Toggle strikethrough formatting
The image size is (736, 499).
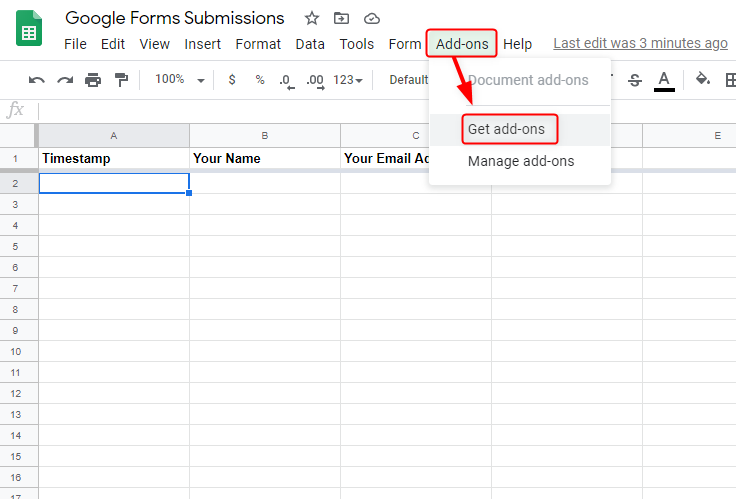[635, 80]
